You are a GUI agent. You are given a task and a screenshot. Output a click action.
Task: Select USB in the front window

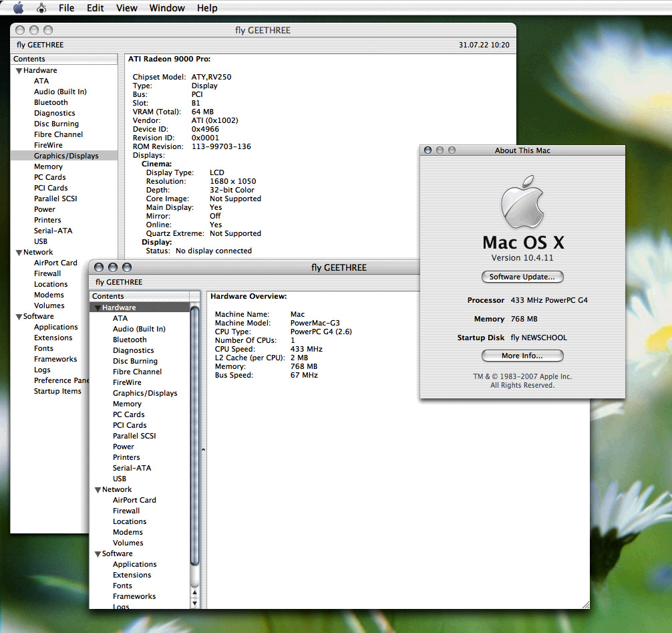tap(119, 479)
